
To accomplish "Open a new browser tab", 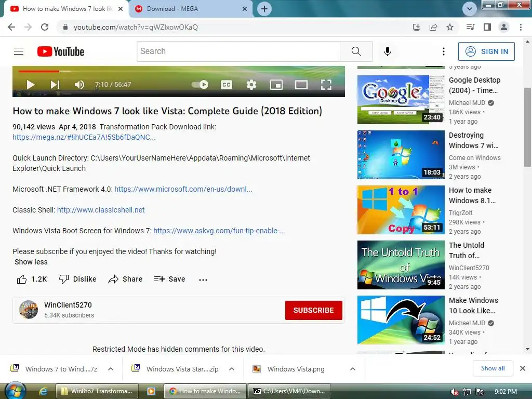I will tap(264, 9).
